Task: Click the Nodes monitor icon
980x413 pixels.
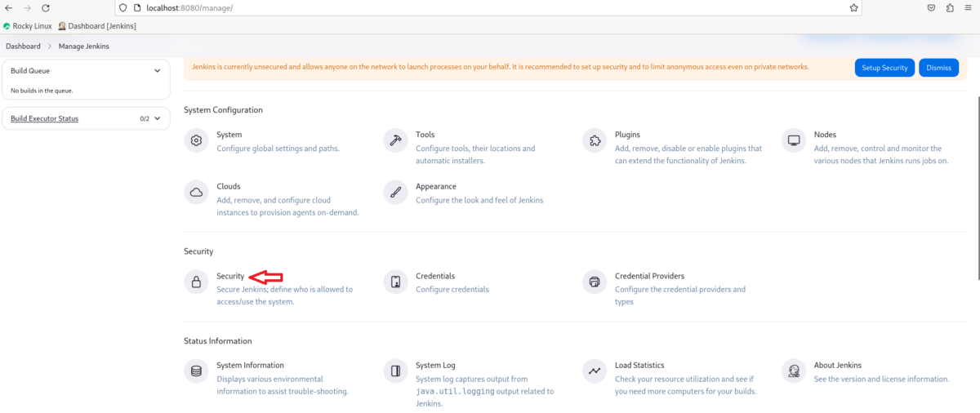Action: point(793,140)
